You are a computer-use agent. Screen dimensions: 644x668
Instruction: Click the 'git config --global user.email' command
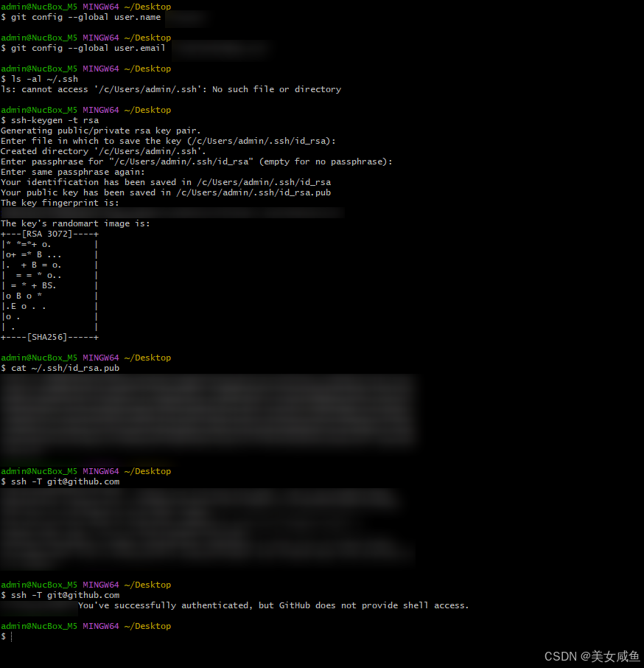point(88,48)
